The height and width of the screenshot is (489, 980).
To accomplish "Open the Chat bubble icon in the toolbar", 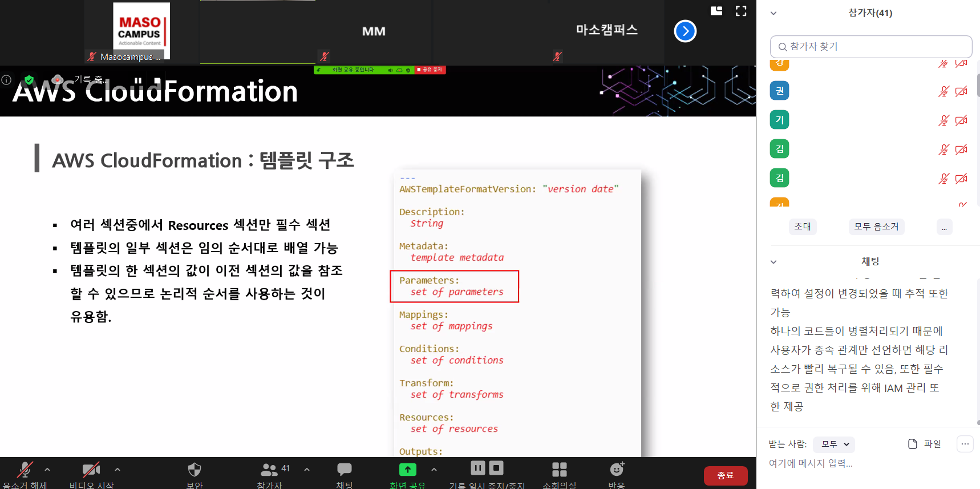I will click(345, 470).
